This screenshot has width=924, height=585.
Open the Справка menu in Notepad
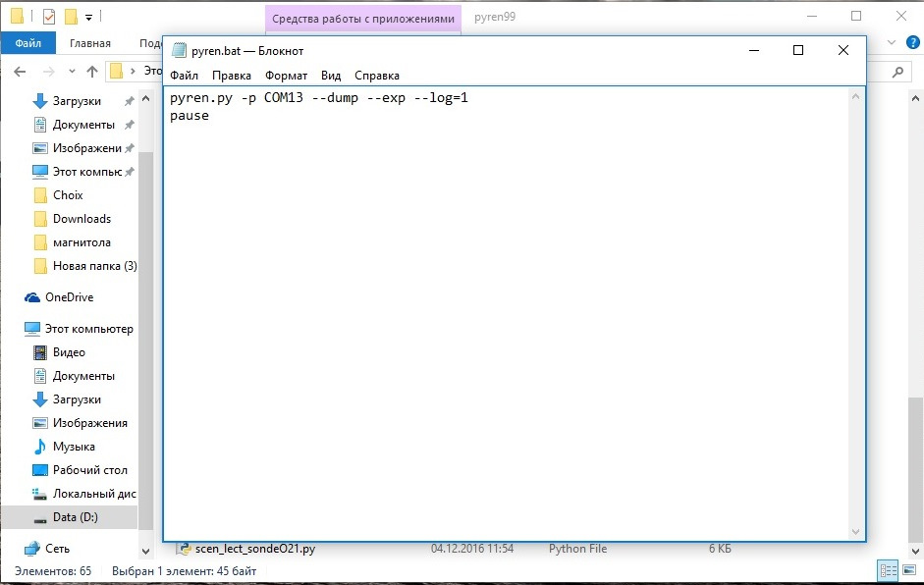pos(376,76)
